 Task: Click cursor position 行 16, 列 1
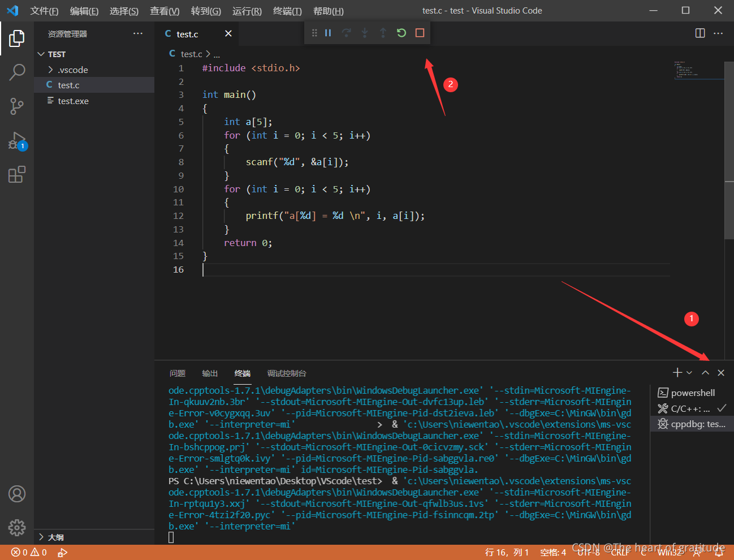pos(507,552)
